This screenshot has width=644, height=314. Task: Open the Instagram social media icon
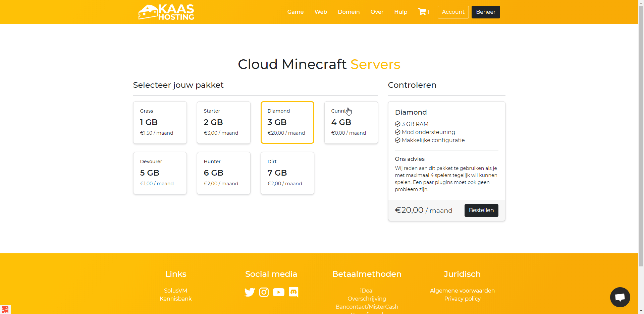point(264,292)
